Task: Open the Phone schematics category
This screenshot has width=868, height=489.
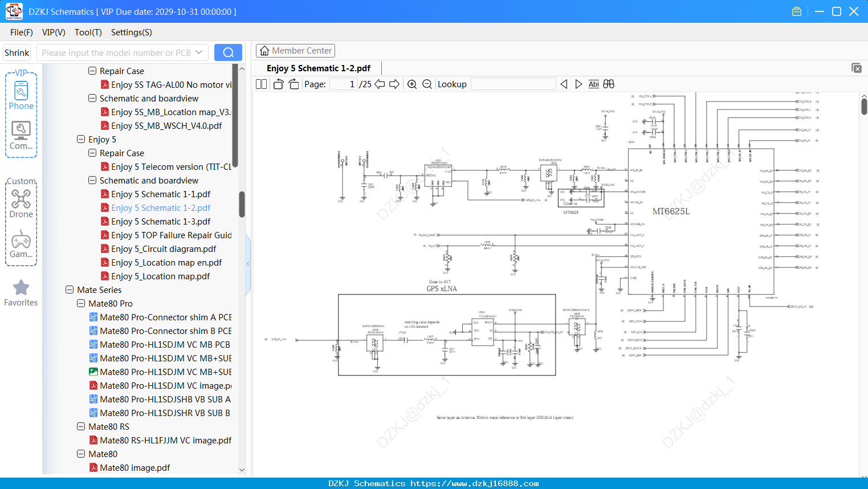Action: point(21,96)
